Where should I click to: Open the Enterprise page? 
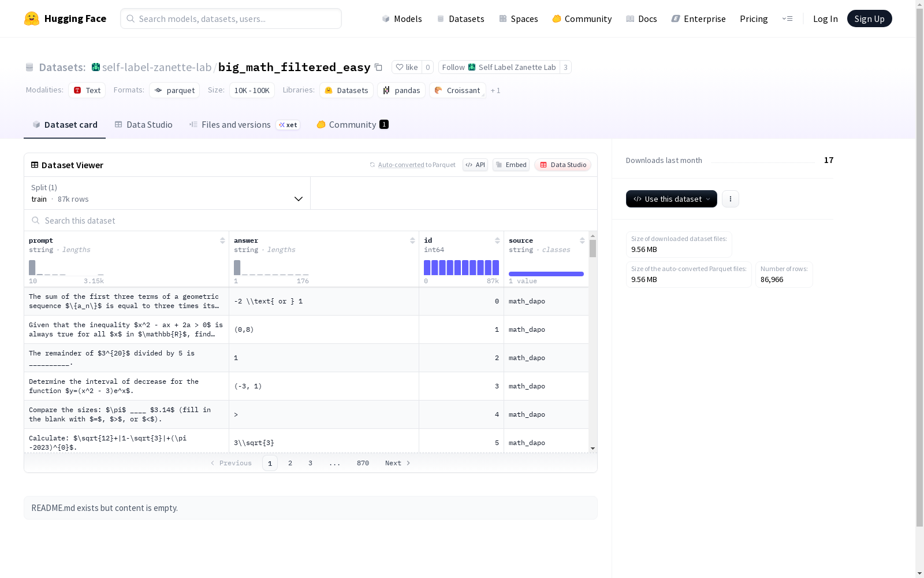[x=699, y=18]
